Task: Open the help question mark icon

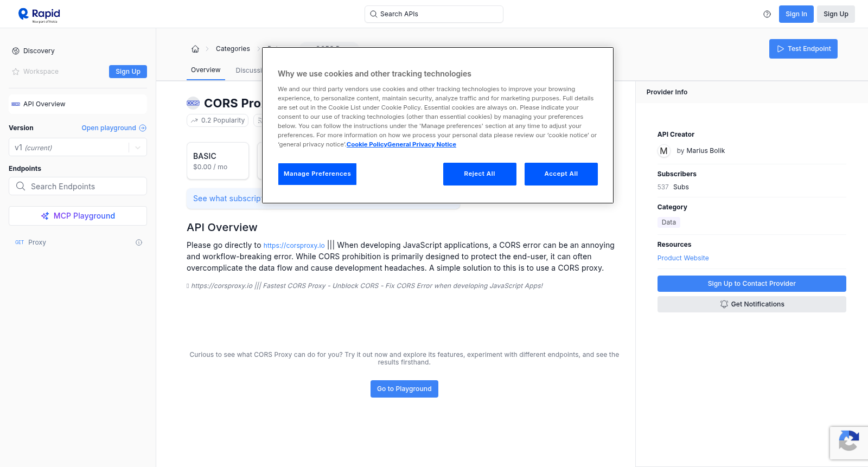Action: [767, 14]
